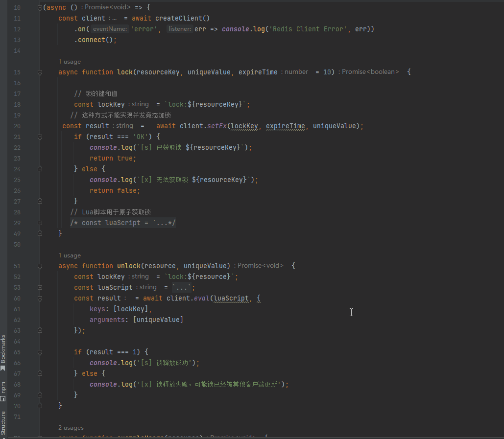The height and width of the screenshot is (439, 504).
Task: Click the comment '// 这种方式不能实现并发竞态加锁'
Action: (120, 116)
